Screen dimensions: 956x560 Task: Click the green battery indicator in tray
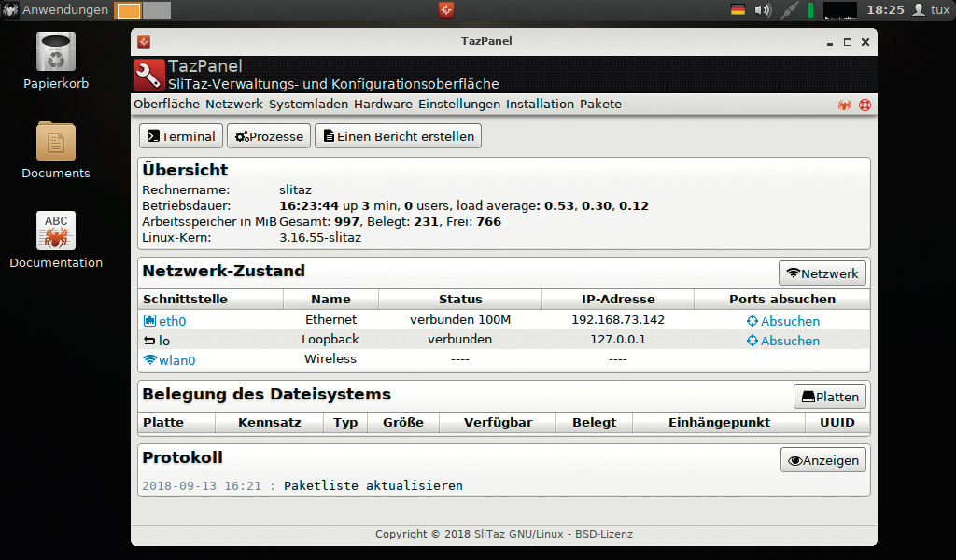(x=811, y=9)
